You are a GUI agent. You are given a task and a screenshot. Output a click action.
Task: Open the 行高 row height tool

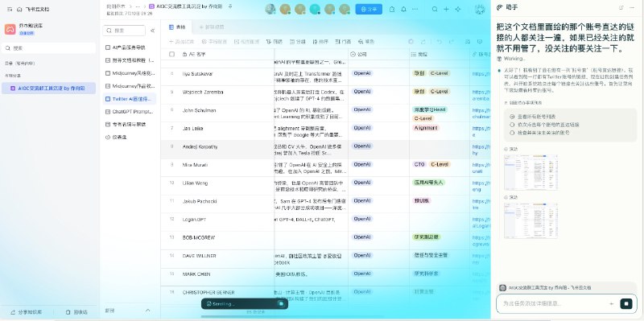click(x=344, y=42)
